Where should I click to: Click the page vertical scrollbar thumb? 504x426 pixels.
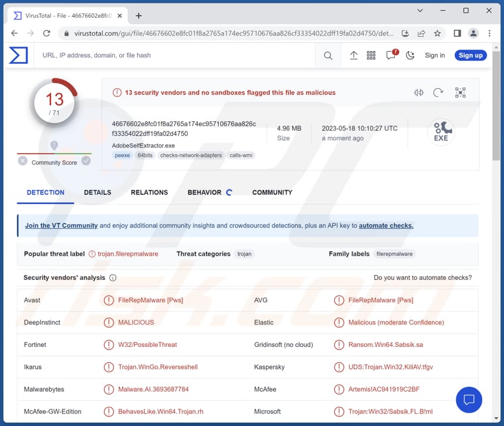pos(496,106)
